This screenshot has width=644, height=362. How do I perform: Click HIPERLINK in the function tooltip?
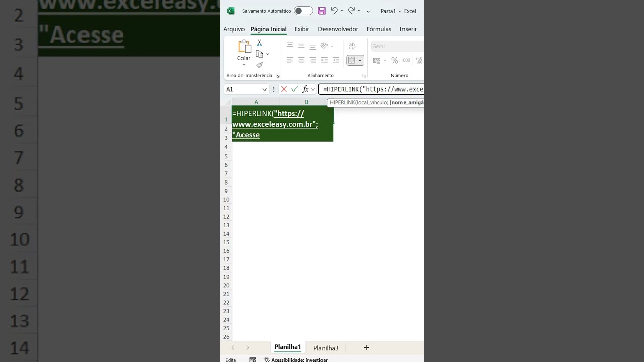[342, 102]
